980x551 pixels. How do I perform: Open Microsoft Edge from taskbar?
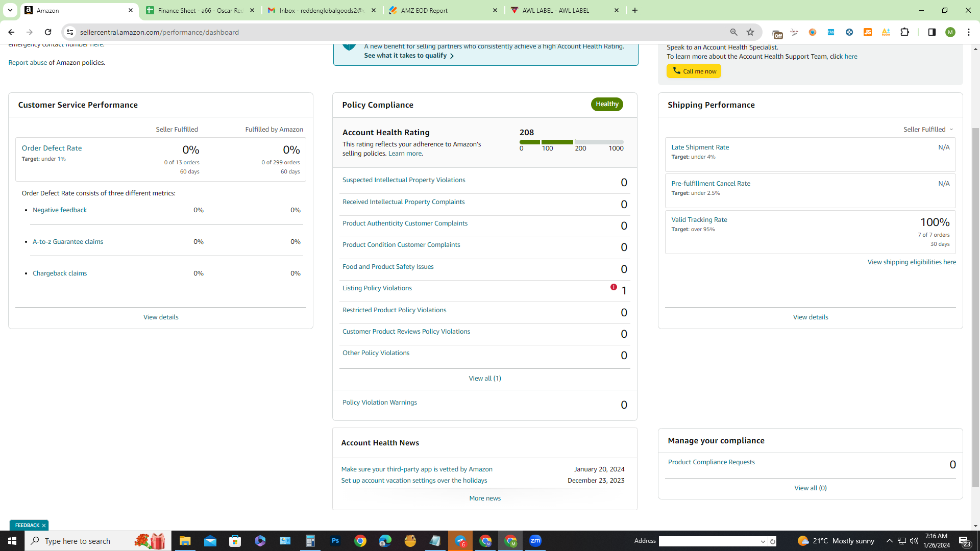tap(385, 541)
